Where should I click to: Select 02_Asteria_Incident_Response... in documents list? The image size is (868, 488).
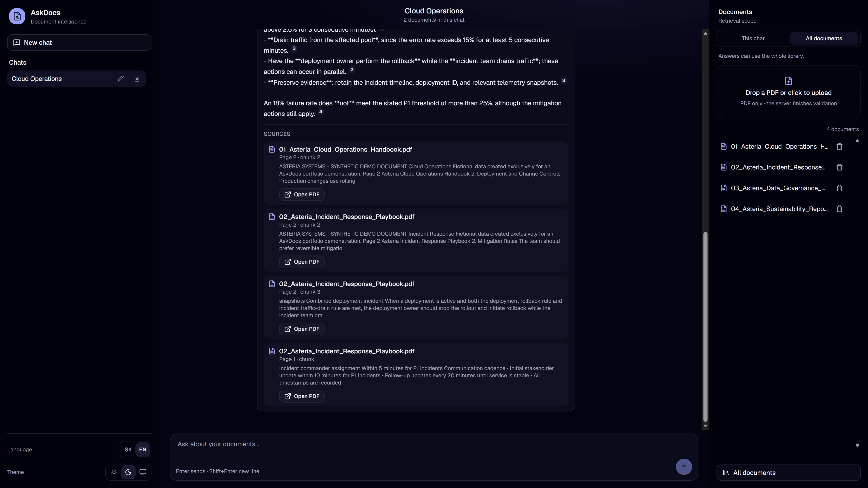point(778,167)
